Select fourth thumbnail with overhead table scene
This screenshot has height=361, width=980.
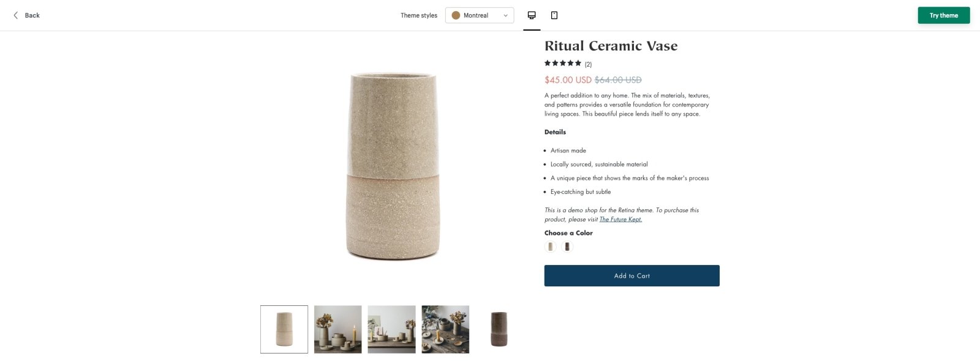coord(445,329)
